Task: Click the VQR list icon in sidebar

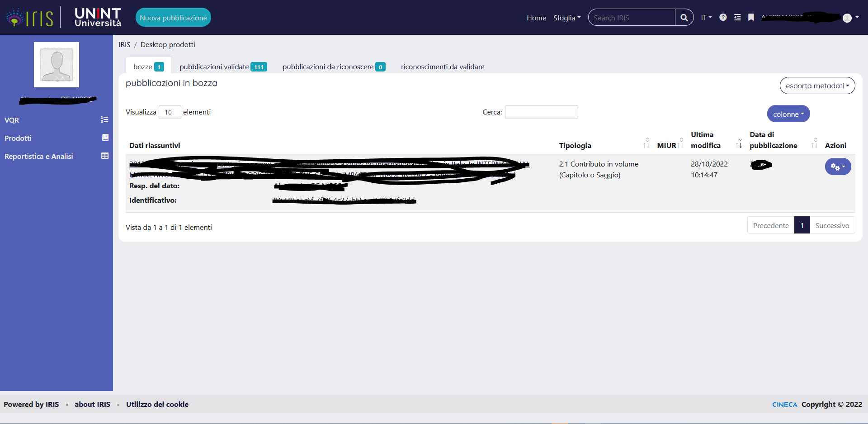Action: click(104, 119)
